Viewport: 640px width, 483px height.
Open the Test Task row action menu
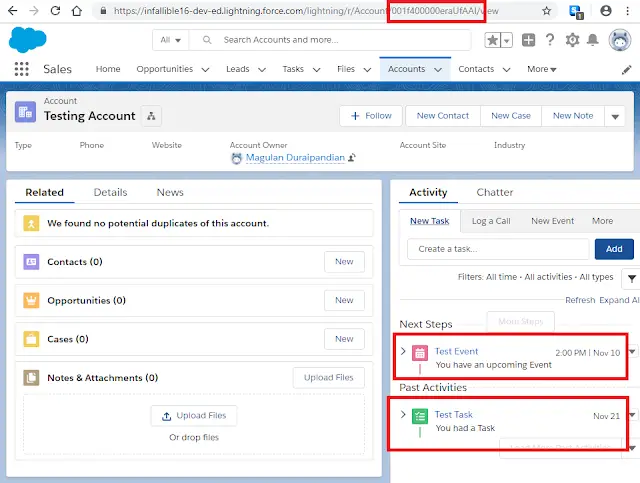coord(632,415)
